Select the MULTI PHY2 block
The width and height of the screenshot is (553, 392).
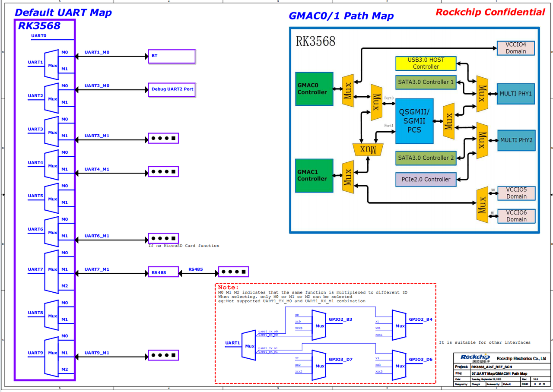point(516,140)
